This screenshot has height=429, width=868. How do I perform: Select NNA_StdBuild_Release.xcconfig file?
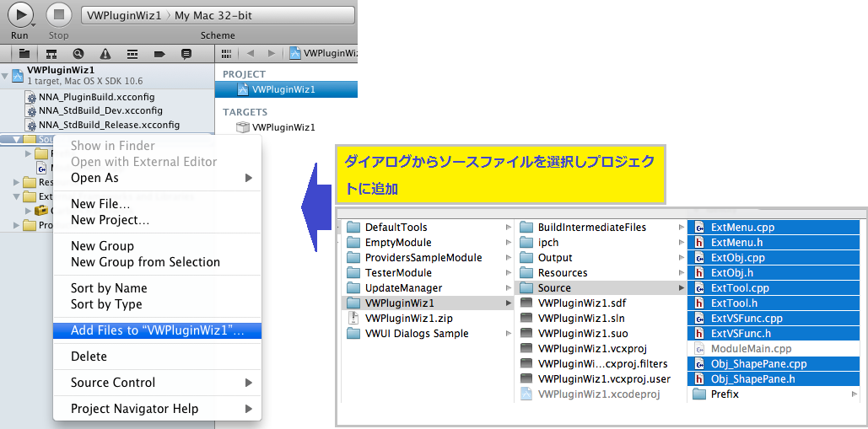point(109,125)
